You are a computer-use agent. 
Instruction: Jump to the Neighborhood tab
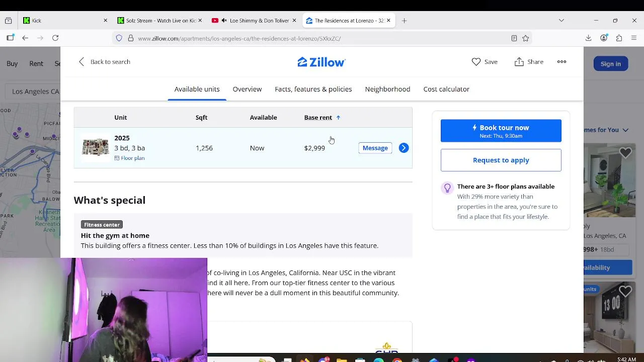(x=387, y=89)
